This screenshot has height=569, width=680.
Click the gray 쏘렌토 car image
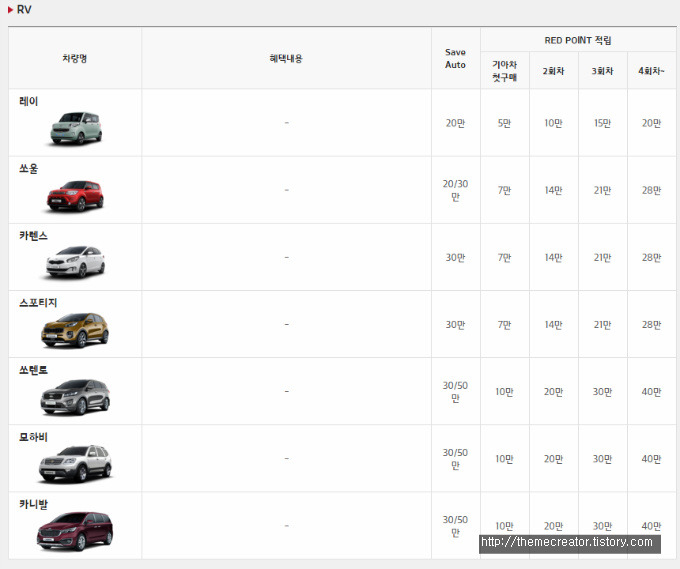point(75,397)
